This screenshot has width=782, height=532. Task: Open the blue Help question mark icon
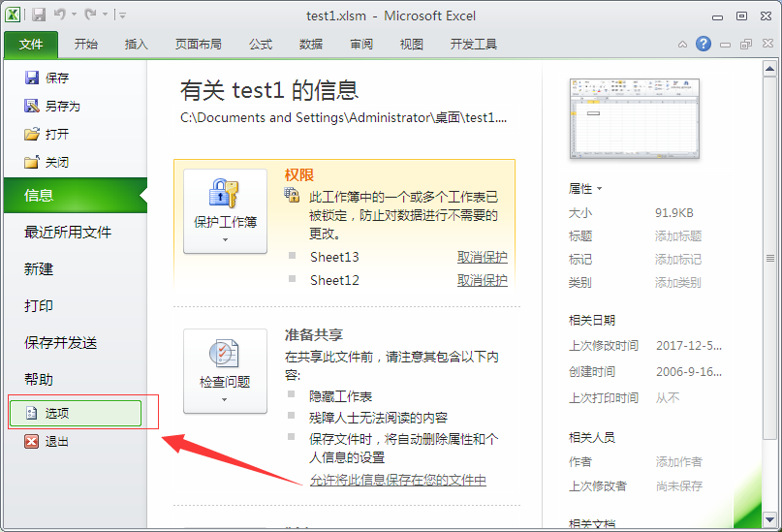pyautogui.click(x=704, y=44)
